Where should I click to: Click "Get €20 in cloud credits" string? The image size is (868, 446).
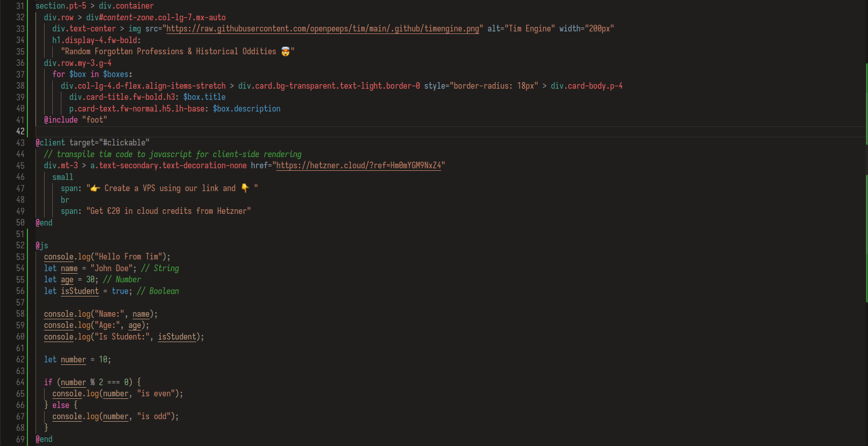point(168,211)
